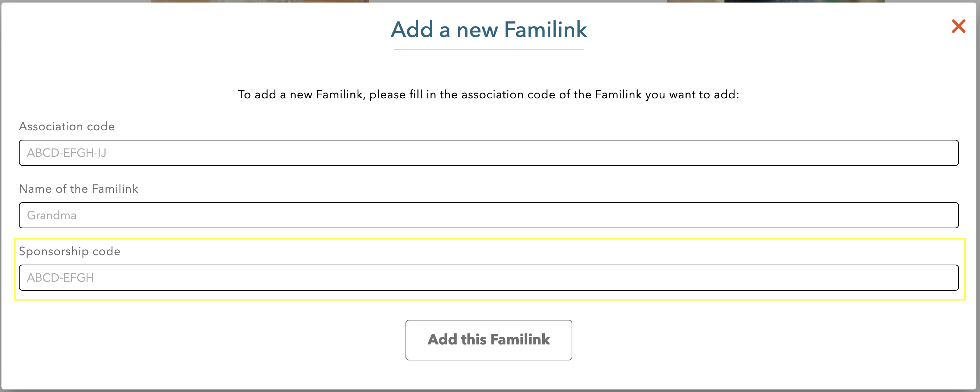Click the dark photo peeking above the dialog

click(x=776, y=1)
